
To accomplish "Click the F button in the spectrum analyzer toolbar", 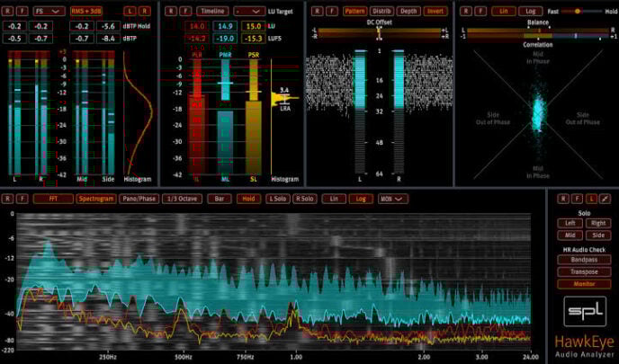I will click(22, 198).
